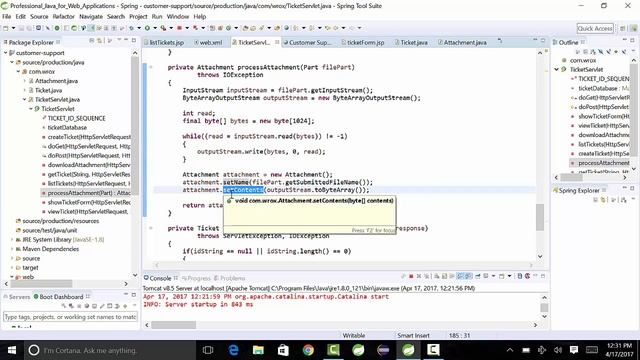
Task: Show hidden editor tabs list
Action: coord(500,41)
